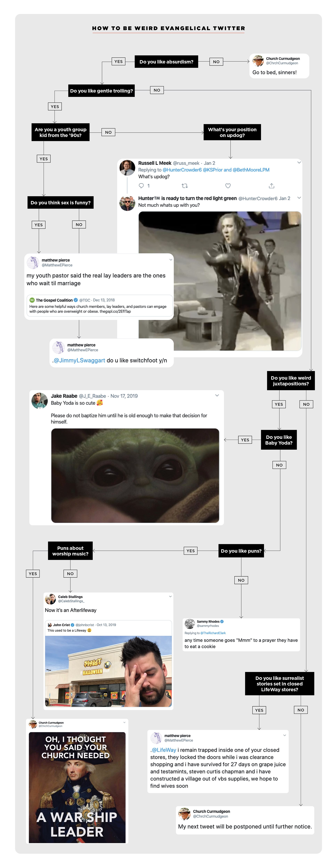Screen dimensions: 335x868
Task: Click the thegspl.co/2EfITap link text
Action: tap(115, 311)
